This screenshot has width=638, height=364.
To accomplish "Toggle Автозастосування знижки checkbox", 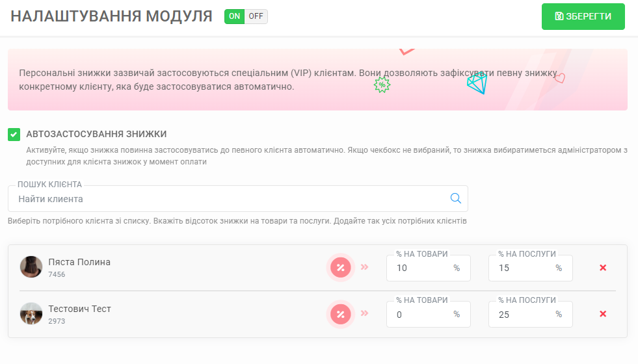I will pyautogui.click(x=14, y=134).
